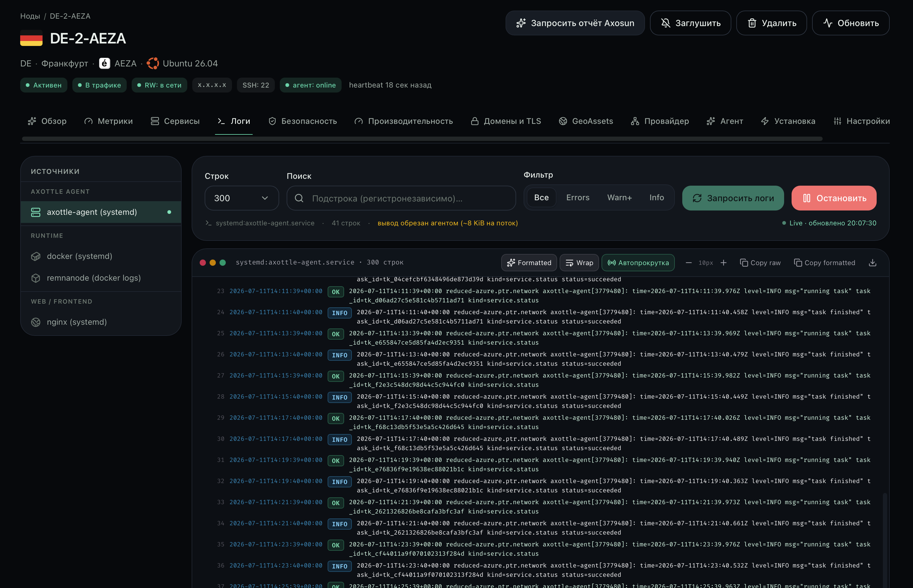Viewport: 913px width, 588px height.
Task: Click the В трафике status badge
Action: click(x=99, y=85)
